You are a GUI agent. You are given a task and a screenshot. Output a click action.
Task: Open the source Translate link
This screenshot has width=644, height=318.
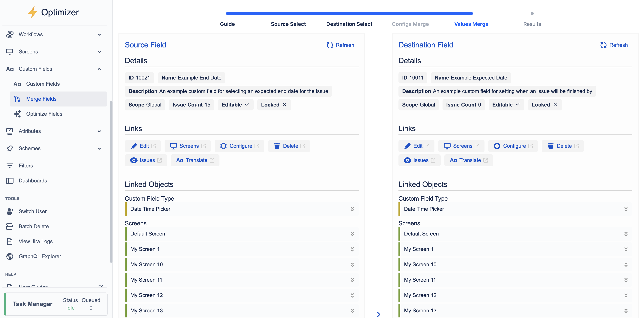coord(195,160)
